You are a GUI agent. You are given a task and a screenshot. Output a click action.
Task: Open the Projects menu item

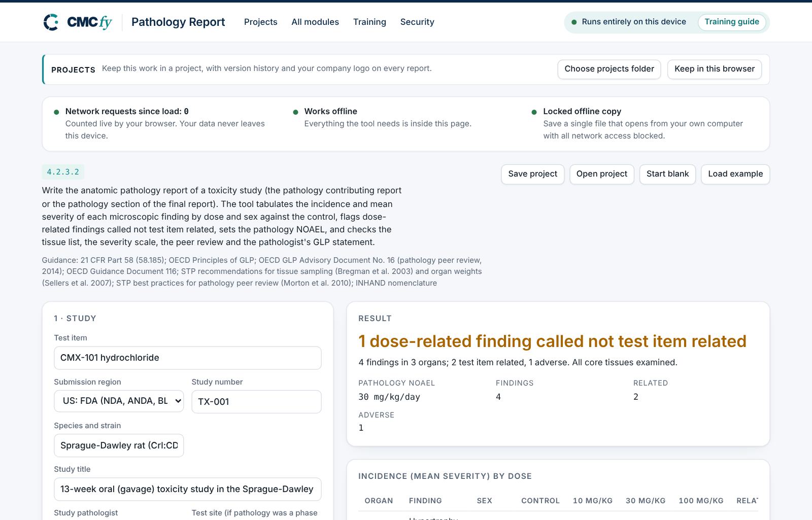pos(260,22)
